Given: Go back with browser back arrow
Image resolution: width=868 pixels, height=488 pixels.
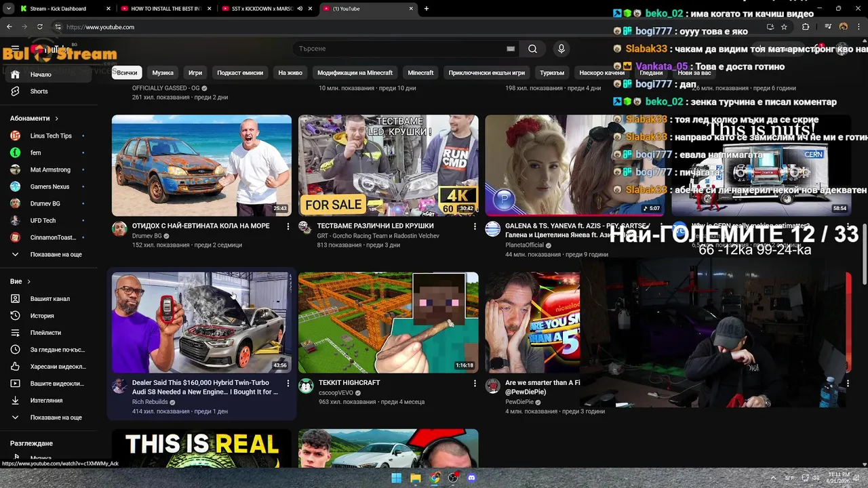Looking at the screenshot, I should click(x=9, y=27).
